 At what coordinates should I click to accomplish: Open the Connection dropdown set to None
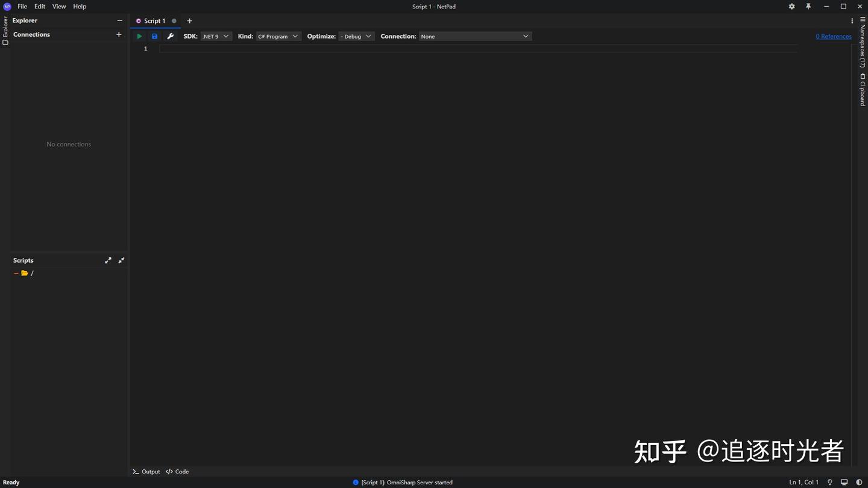(474, 36)
